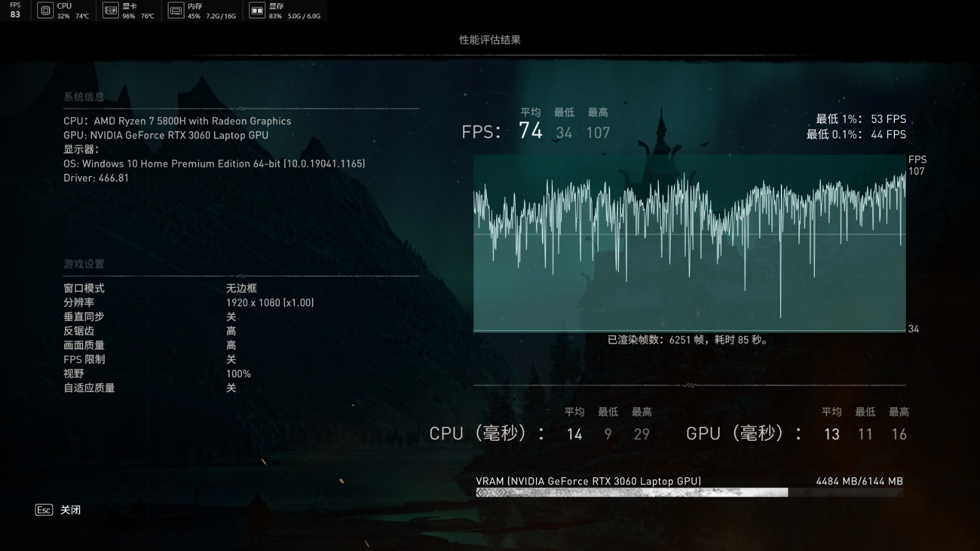Viewport: 980px width, 551px height.
Task: Click the maximum FPS value 107 beside minimum
Action: coord(598,133)
